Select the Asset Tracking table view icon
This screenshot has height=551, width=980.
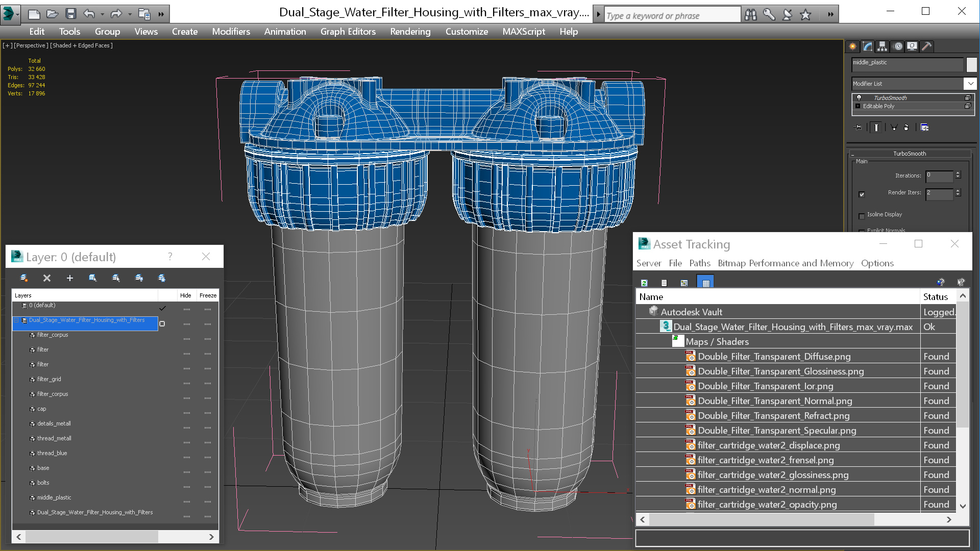click(x=705, y=283)
